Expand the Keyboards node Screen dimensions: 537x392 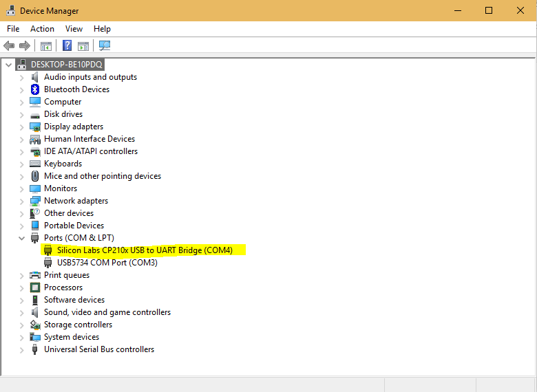21,164
